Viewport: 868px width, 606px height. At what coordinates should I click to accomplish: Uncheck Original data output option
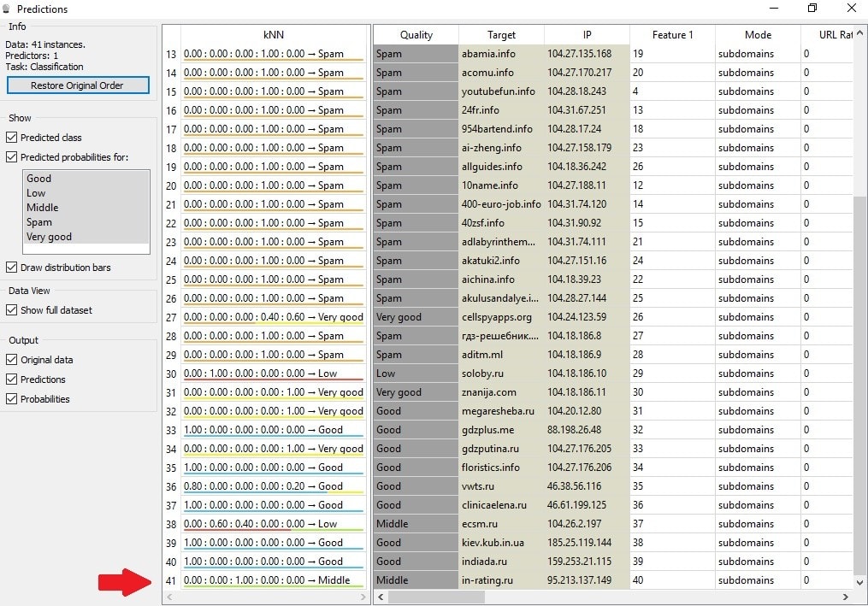click(x=12, y=360)
